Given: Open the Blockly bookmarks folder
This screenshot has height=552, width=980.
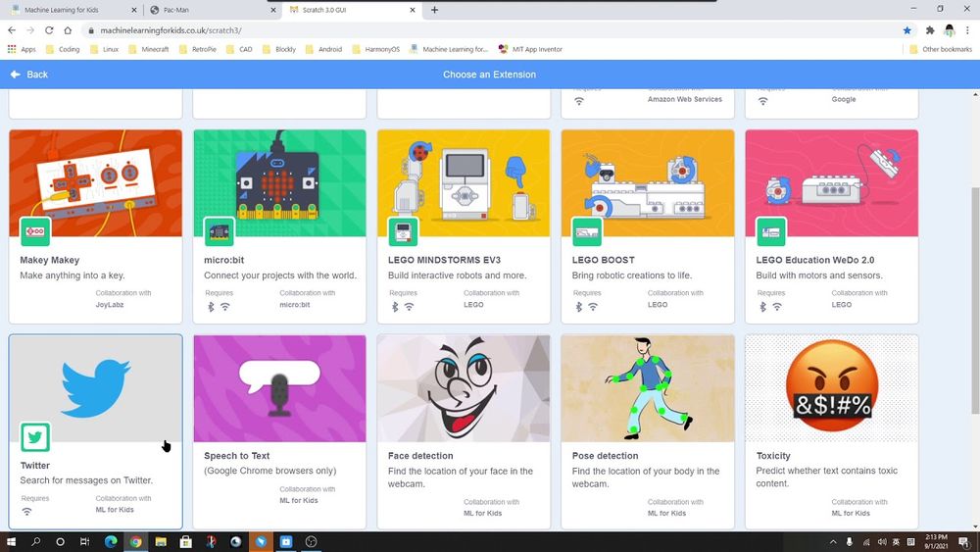Looking at the screenshot, I should 278,49.
